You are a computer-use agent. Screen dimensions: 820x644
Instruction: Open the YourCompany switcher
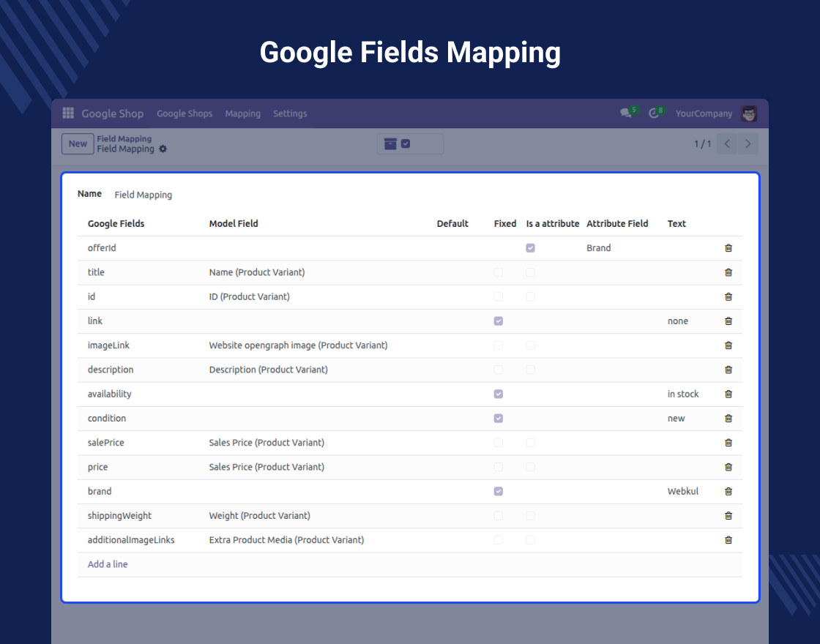pos(704,113)
